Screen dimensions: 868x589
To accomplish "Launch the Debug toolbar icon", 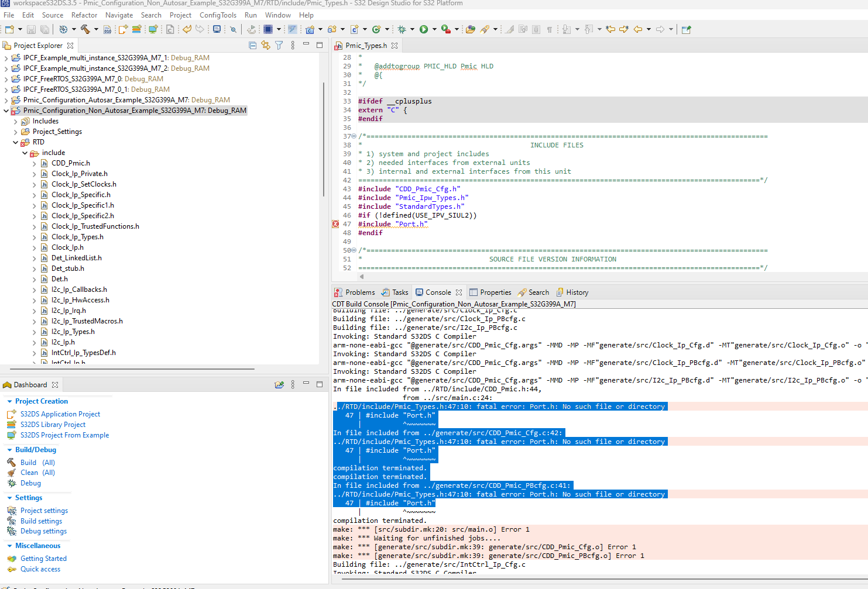I will tap(403, 29).
